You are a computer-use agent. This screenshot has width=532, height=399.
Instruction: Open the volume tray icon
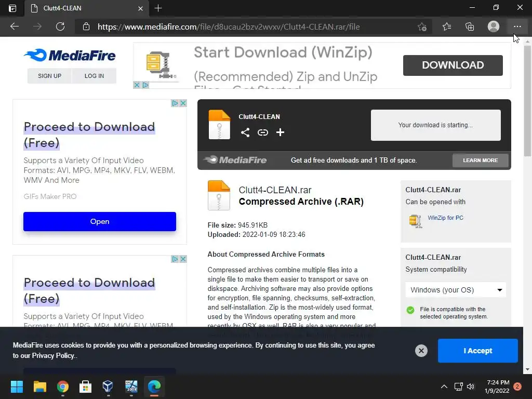[471, 387]
